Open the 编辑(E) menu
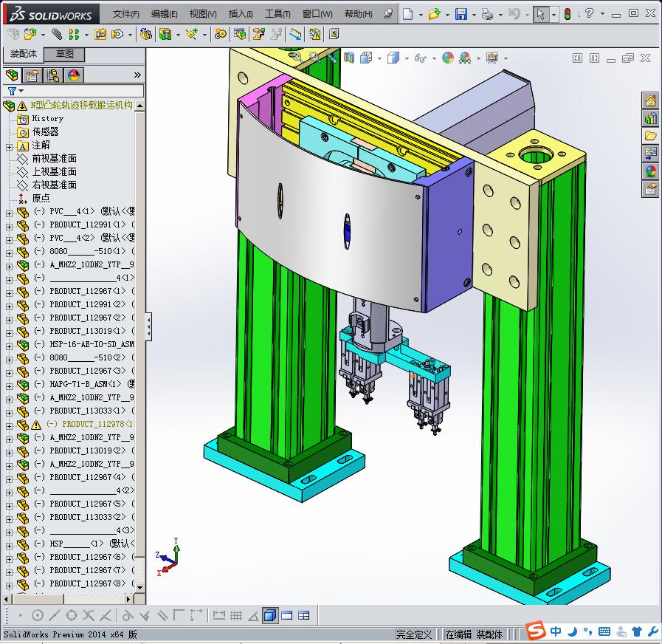662x644 pixels. tap(165, 14)
